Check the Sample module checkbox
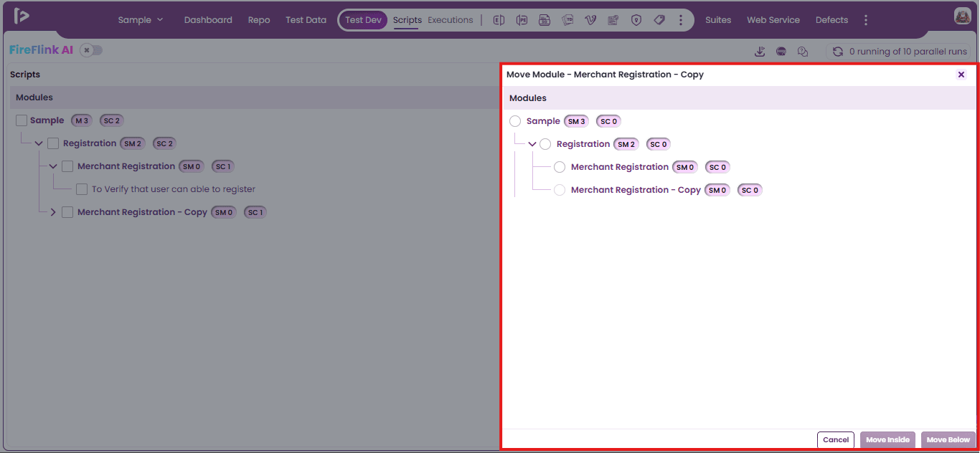 click(22, 120)
